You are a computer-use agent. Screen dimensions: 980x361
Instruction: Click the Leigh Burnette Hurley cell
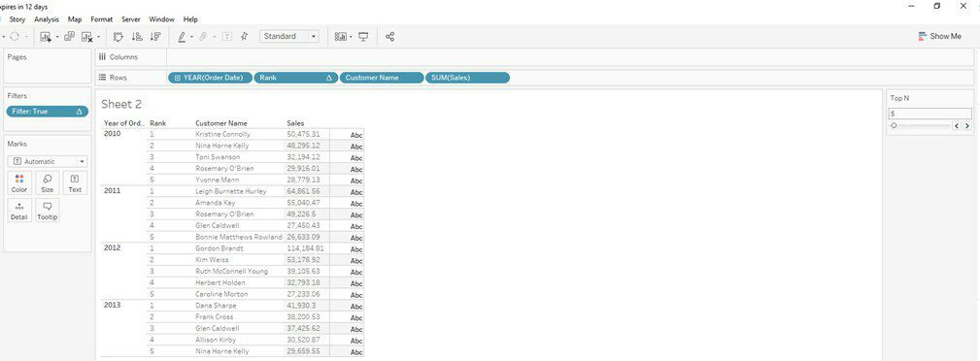230,191
